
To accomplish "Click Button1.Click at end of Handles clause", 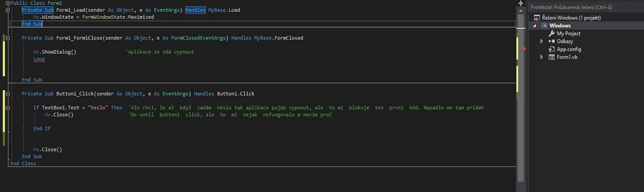I will [236, 93].
